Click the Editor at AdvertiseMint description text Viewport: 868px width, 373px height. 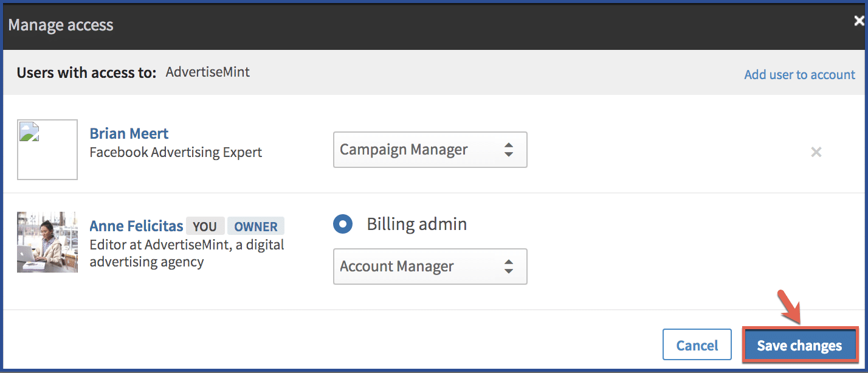coord(187,254)
